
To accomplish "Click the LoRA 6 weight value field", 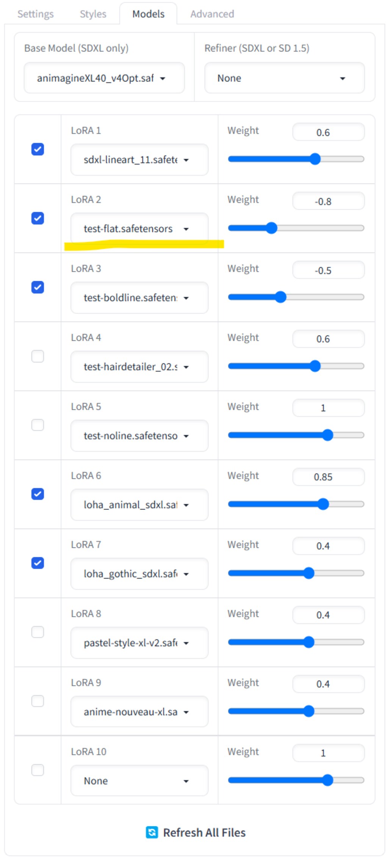I will [328, 477].
